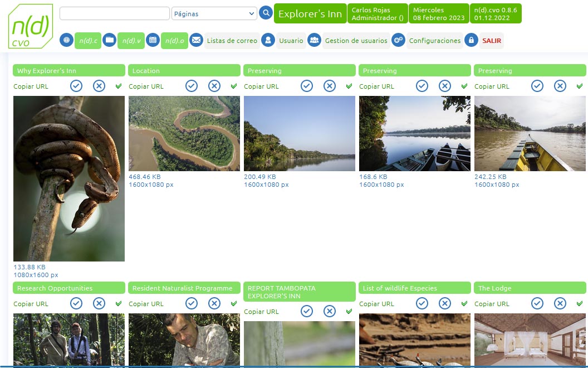This screenshot has width=588, height=368.
Task: Click the check circle on Location card
Action: [x=191, y=86]
